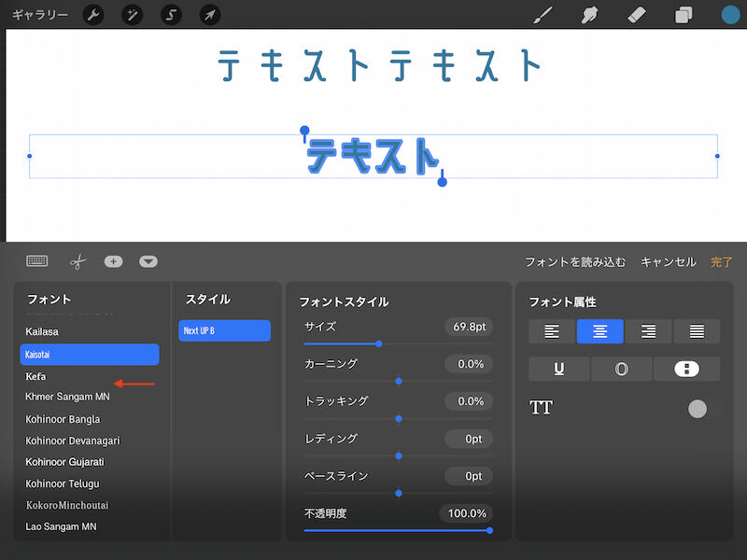Edit the カーニング kerning value 0.0%
The height and width of the screenshot is (560, 747).
(x=469, y=364)
